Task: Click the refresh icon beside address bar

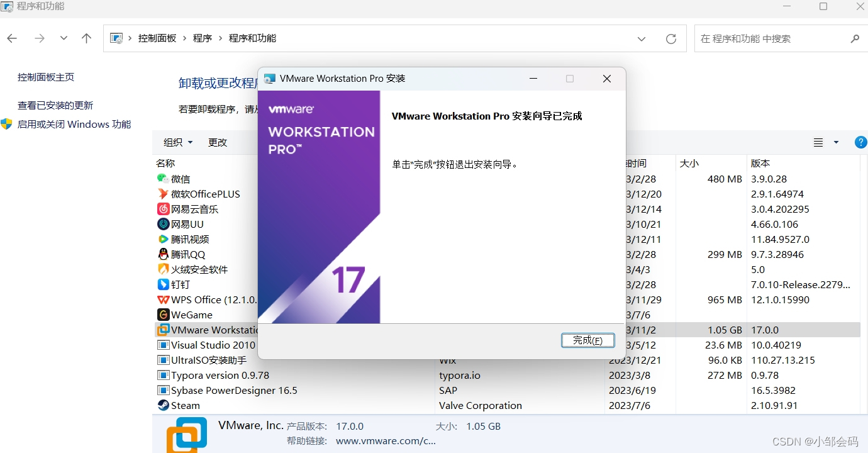Action: [671, 38]
